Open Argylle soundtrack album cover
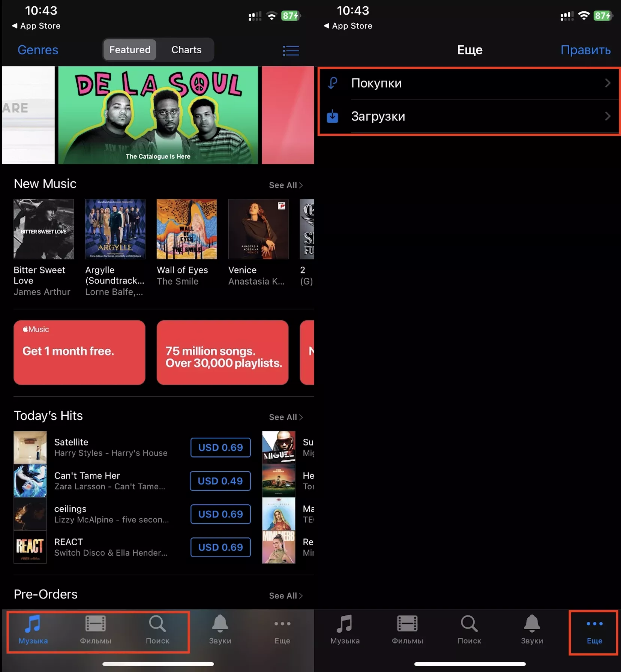621x672 pixels. pyautogui.click(x=115, y=229)
